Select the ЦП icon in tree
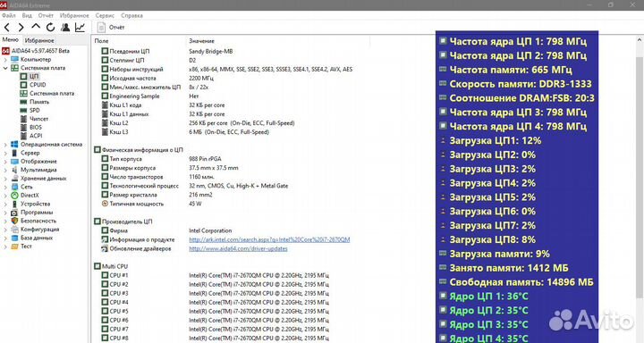The width and height of the screenshot is (644, 343). click(x=23, y=76)
